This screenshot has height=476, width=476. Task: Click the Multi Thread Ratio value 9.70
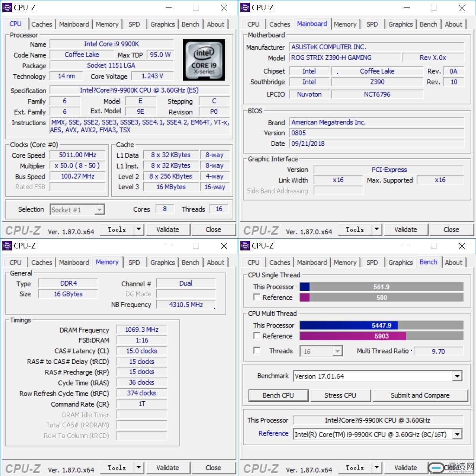coord(438,351)
